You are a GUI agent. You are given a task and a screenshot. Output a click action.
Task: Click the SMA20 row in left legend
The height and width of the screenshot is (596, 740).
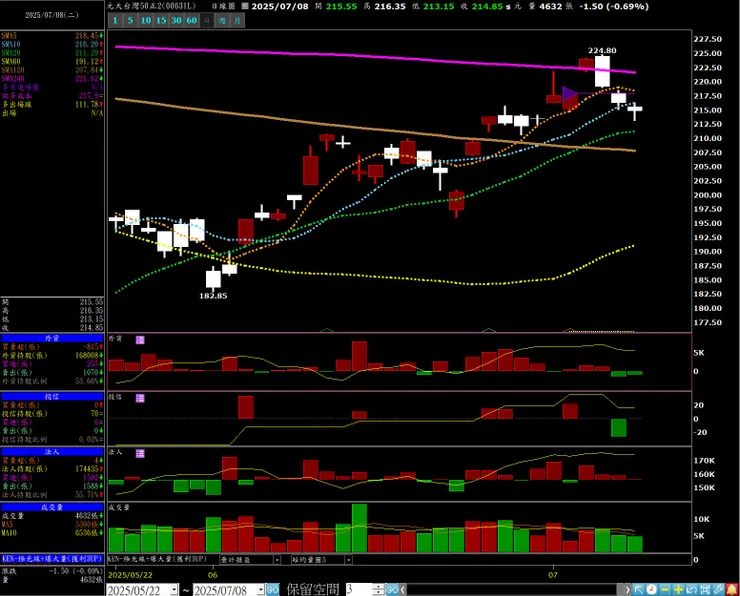[x=52, y=53]
